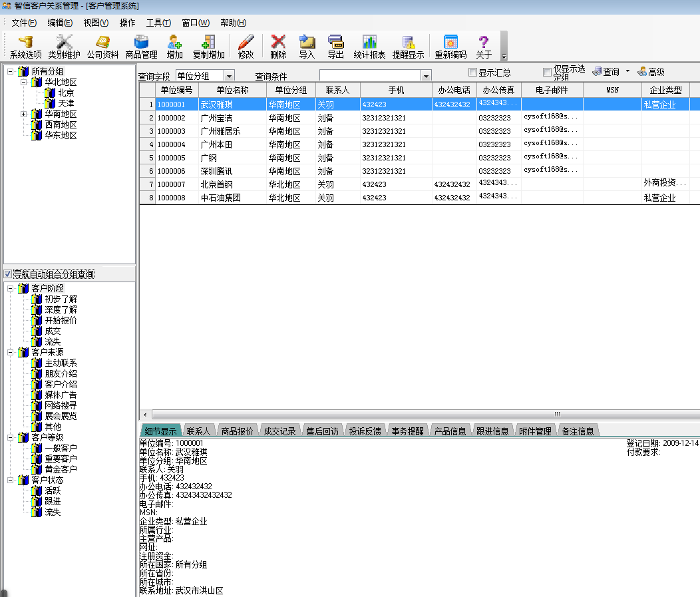
Task: Switch to 事务提醒 tab
Action: click(408, 431)
